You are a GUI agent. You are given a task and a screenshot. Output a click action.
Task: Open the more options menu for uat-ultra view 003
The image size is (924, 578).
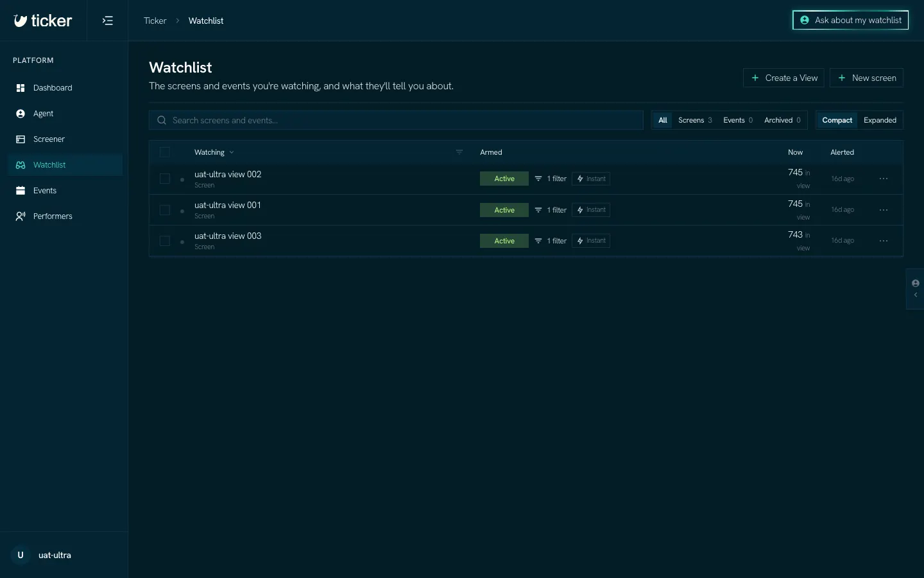click(x=884, y=241)
